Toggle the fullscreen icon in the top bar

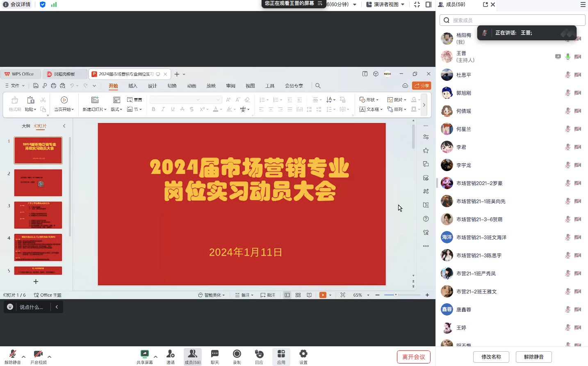(x=417, y=5)
